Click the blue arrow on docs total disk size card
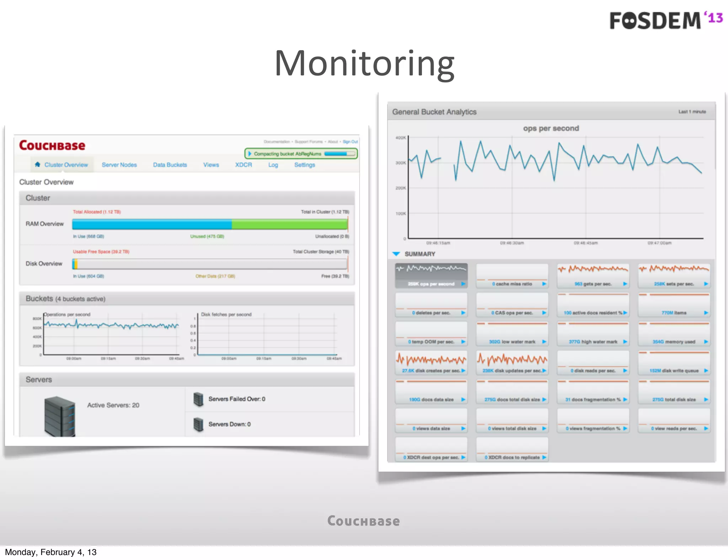This screenshot has height=560, width=728. (x=544, y=399)
